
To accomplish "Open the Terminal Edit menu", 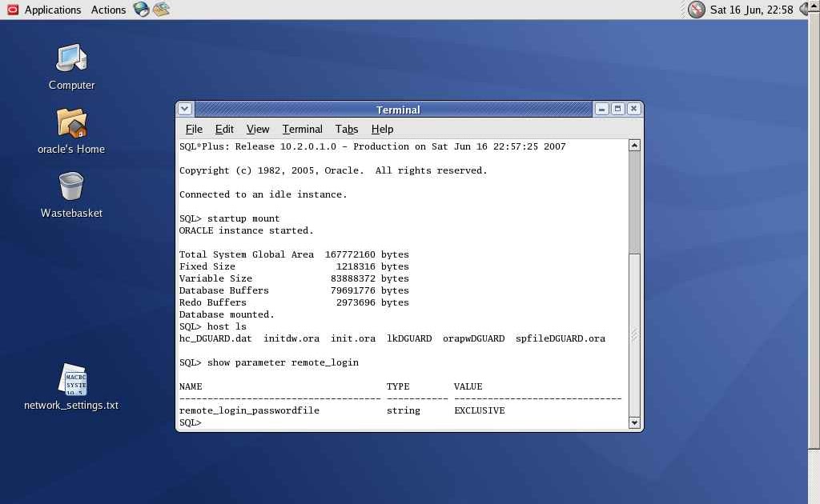I will pyautogui.click(x=224, y=129).
